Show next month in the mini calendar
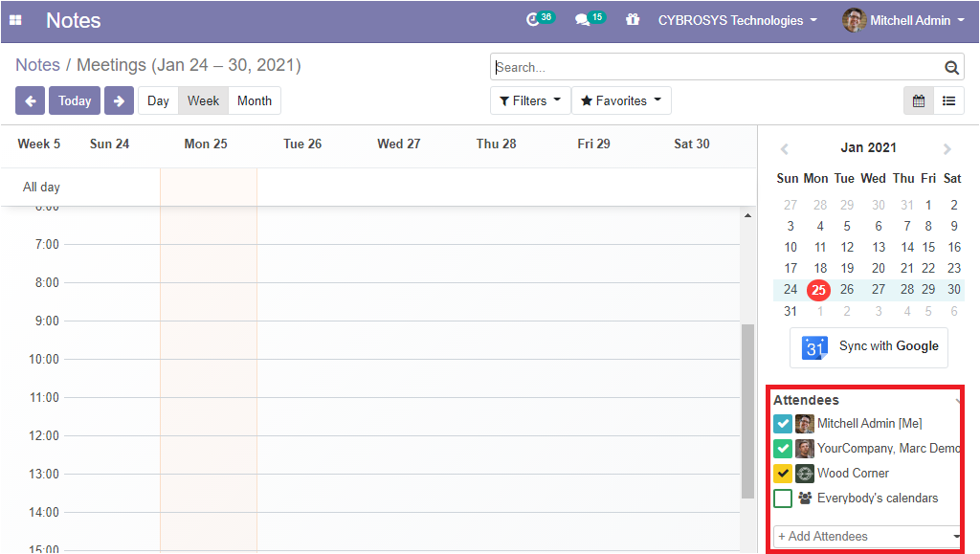This screenshot has height=554, width=980. click(947, 148)
